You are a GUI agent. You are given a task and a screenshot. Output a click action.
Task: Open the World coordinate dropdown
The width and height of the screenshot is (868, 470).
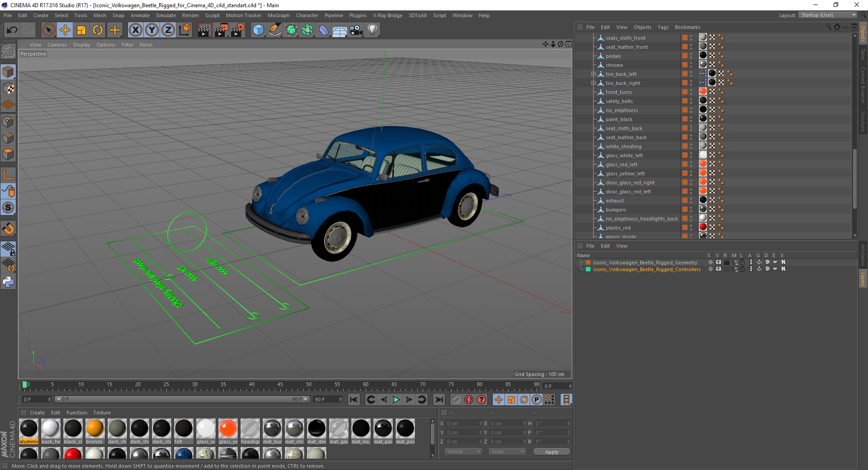coord(463,451)
